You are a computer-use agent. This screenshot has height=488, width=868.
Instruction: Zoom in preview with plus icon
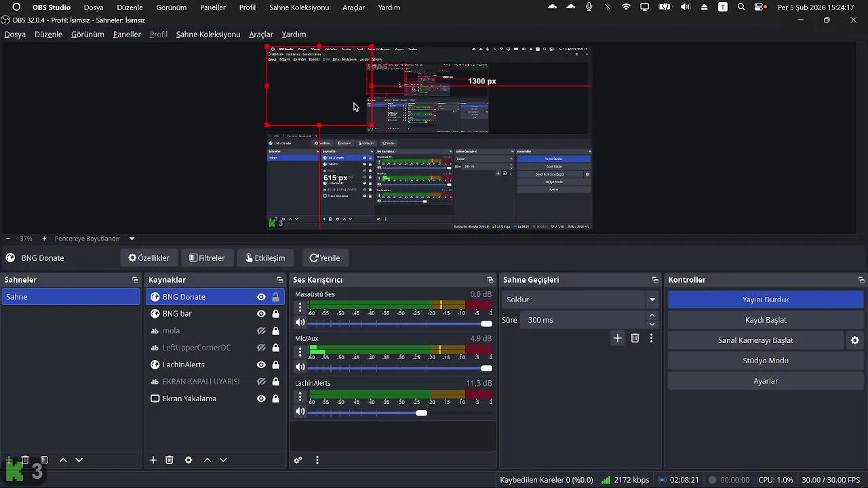click(44, 239)
